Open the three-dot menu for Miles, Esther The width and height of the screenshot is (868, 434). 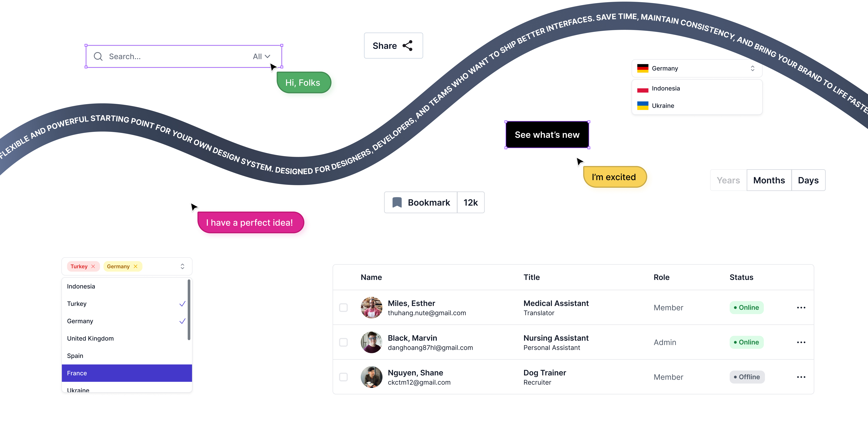(x=801, y=308)
